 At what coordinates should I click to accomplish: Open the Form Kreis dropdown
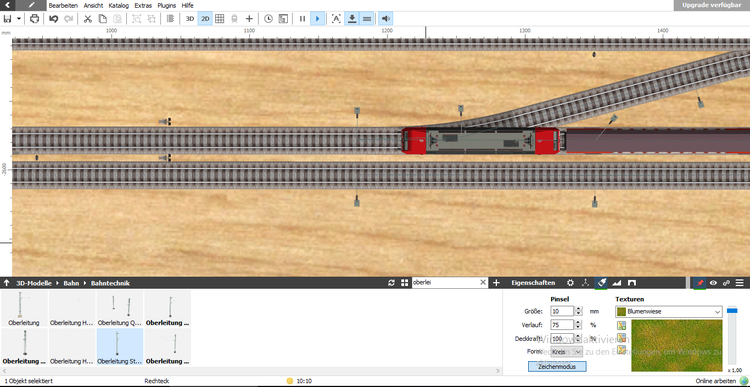(x=567, y=352)
